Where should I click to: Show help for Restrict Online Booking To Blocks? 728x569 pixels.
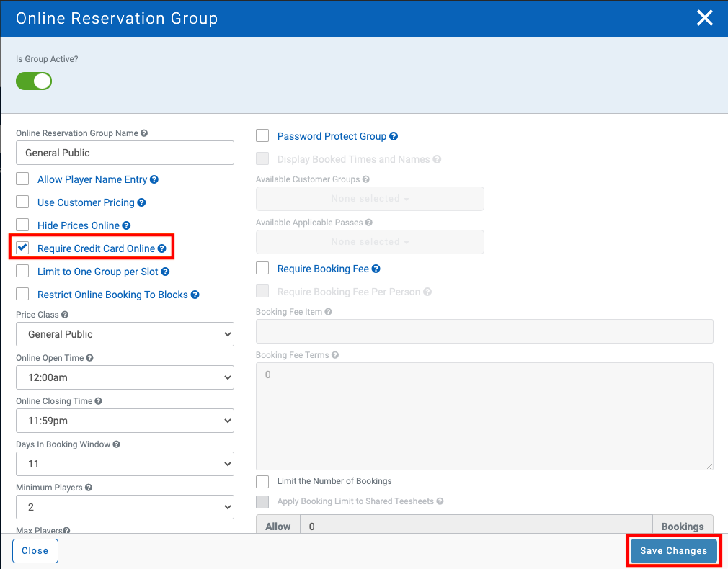click(195, 295)
